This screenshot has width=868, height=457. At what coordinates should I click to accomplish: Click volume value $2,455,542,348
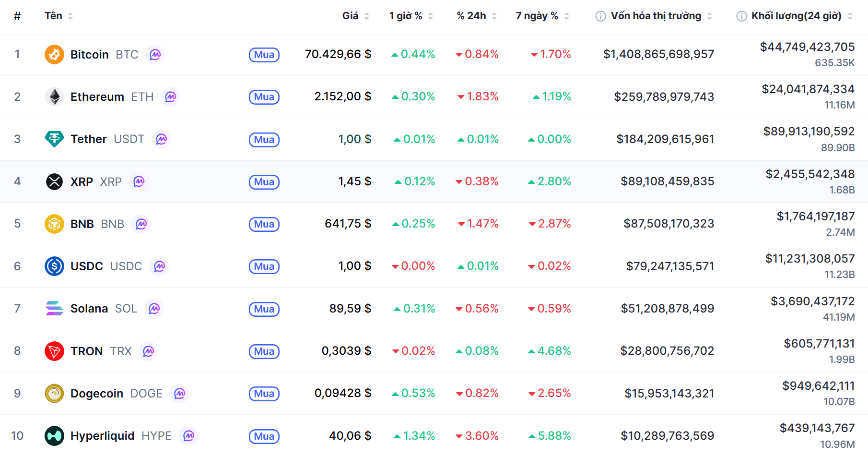(810, 174)
